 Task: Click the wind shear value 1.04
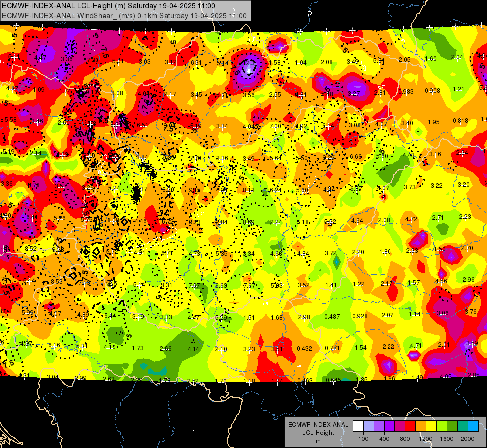pyautogui.click(x=300, y=63)
